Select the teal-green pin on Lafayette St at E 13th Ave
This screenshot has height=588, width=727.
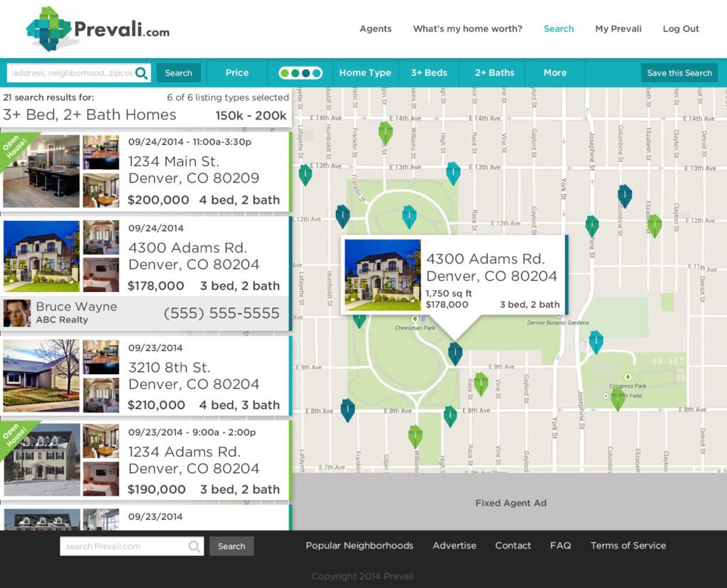(x=305, y=175)
